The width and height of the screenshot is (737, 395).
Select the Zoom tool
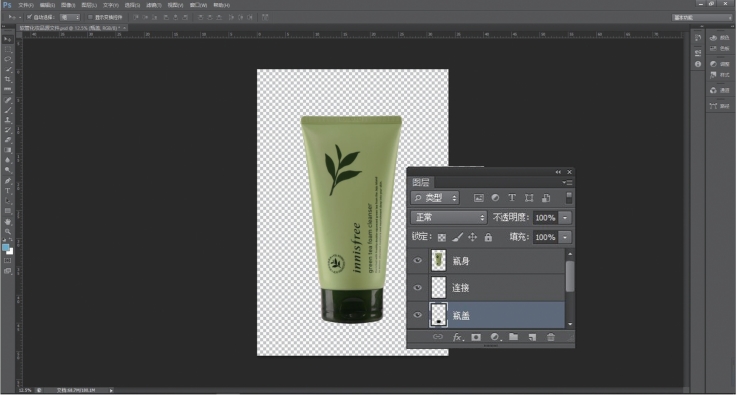coord(8,231)
